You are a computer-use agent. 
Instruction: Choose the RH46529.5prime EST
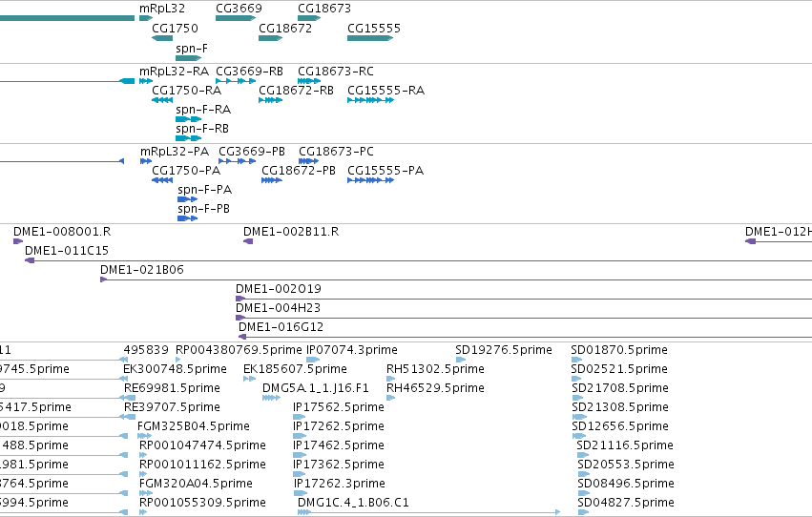(391, 398)
